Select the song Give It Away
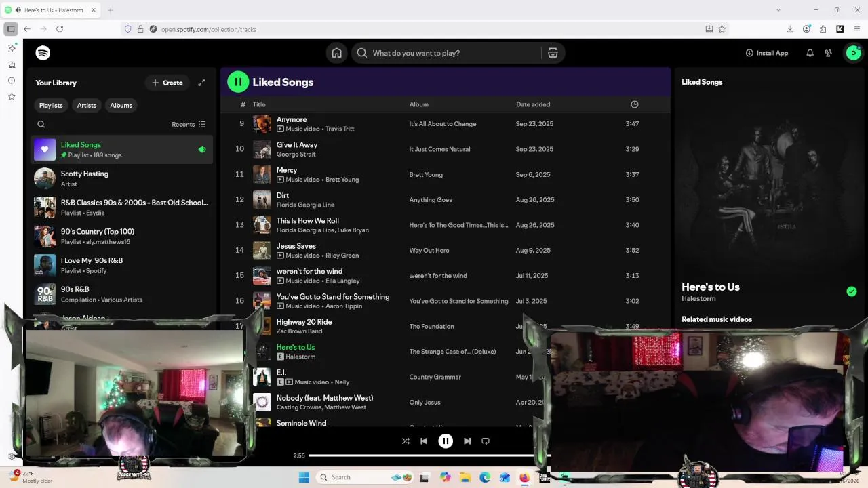Image resolution: width=868 pixels, height=488 pixels. coord(297,144)
